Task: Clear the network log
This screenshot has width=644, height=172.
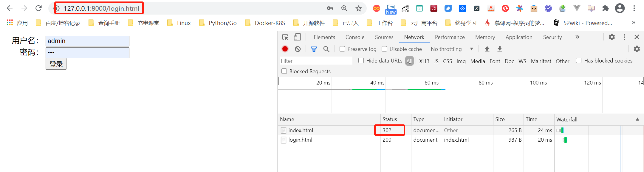Action: point(298,49)
